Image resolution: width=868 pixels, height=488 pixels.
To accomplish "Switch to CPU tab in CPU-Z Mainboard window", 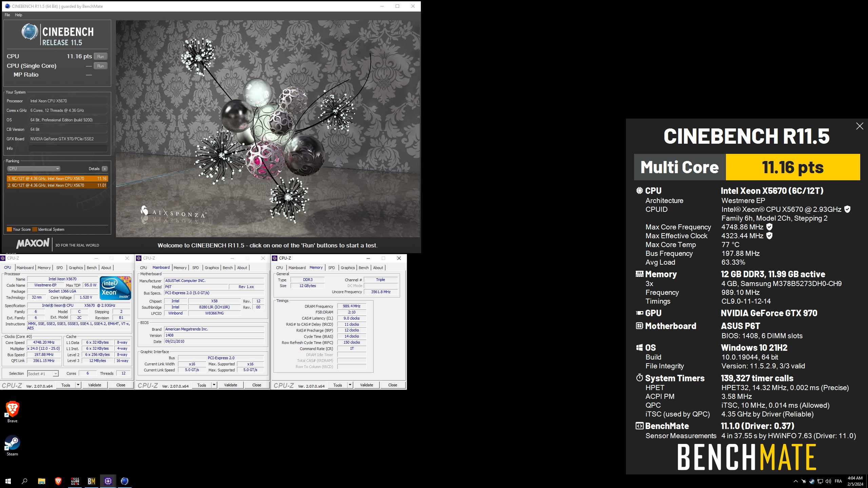I will click(143, 268).
